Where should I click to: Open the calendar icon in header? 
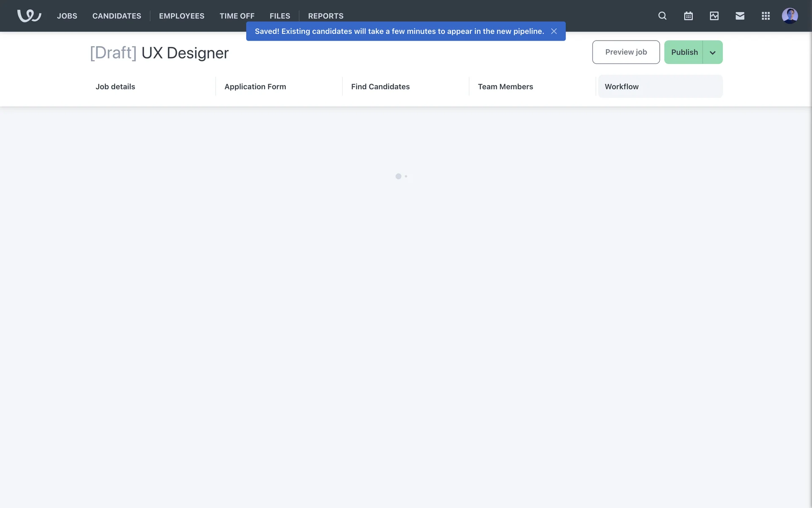688,16
